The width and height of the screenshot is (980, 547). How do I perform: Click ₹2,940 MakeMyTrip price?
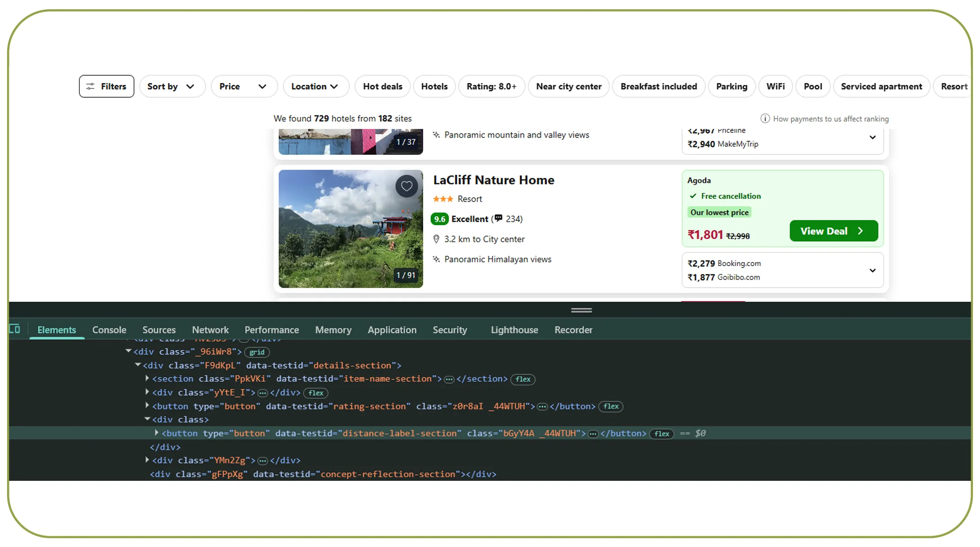[723, 144]
